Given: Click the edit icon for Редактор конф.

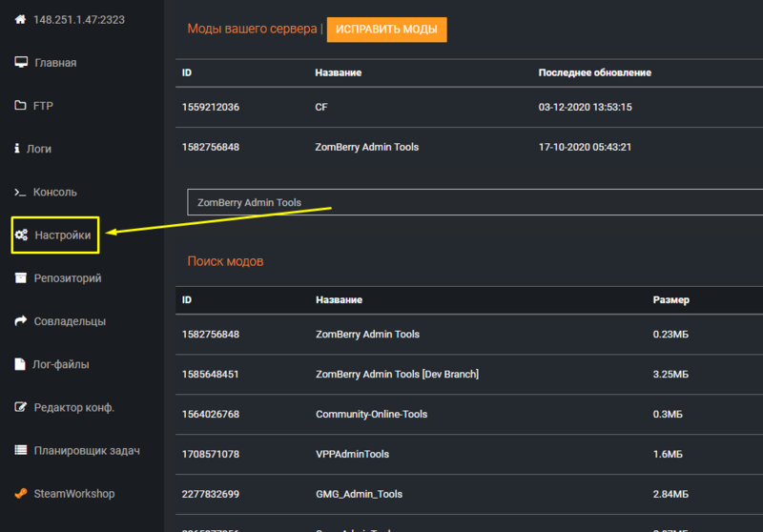Looking at the screenshot, I should click(20, 407).
